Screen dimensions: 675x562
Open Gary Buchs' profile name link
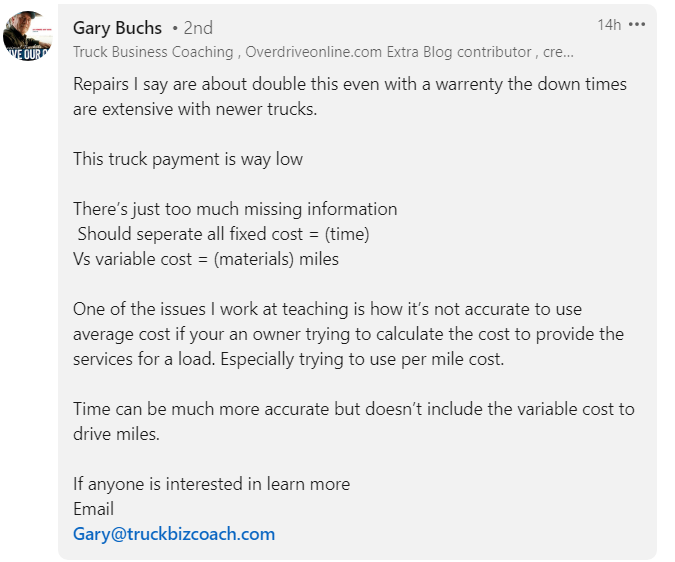(118, 28)
